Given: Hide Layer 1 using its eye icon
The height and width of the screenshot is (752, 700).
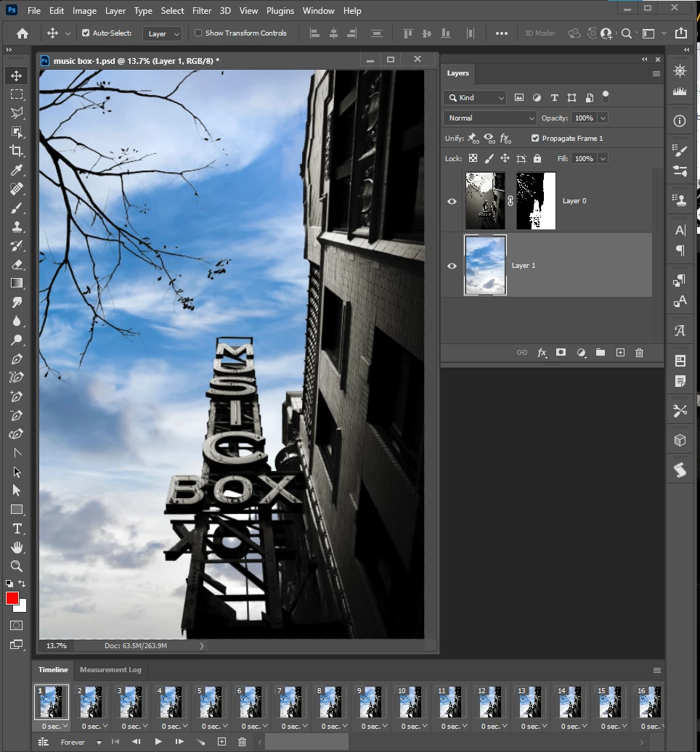Looking at the screenshot, I should (x=452, y=266).
